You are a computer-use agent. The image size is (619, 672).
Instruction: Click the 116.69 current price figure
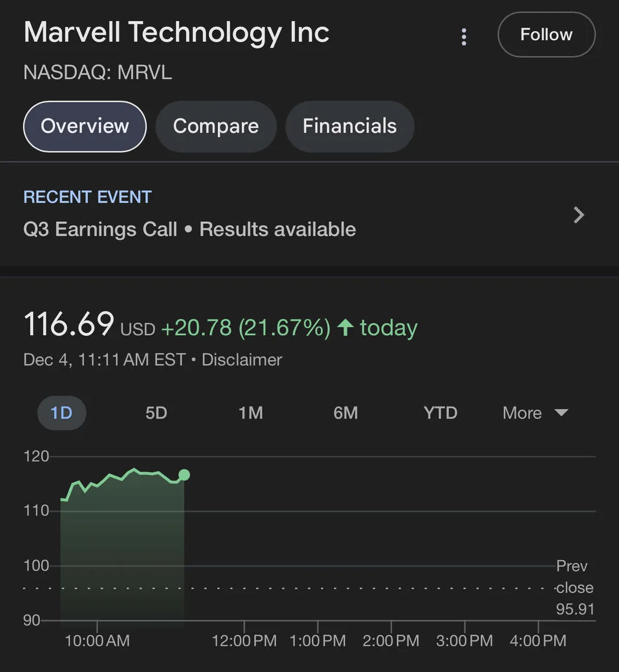pos(69,325)
